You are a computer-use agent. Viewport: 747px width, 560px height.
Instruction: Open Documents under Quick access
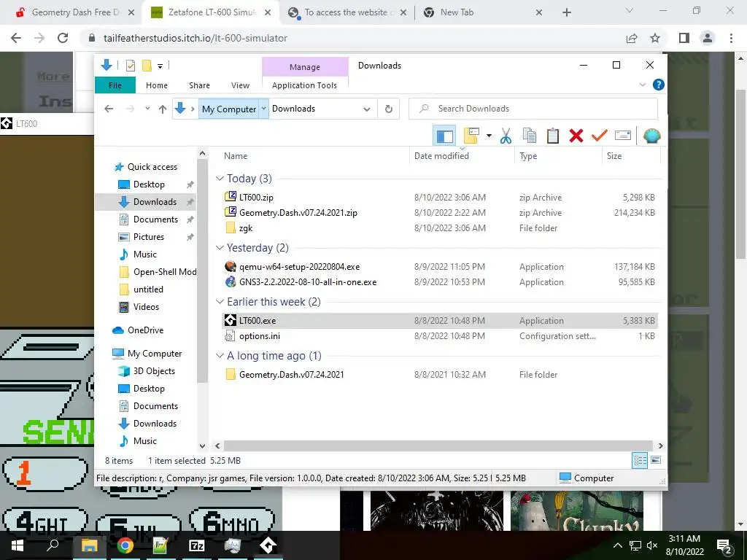155,219
